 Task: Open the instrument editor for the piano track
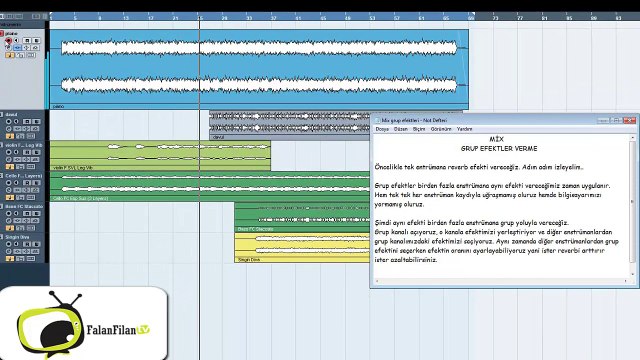coord(9,48)
